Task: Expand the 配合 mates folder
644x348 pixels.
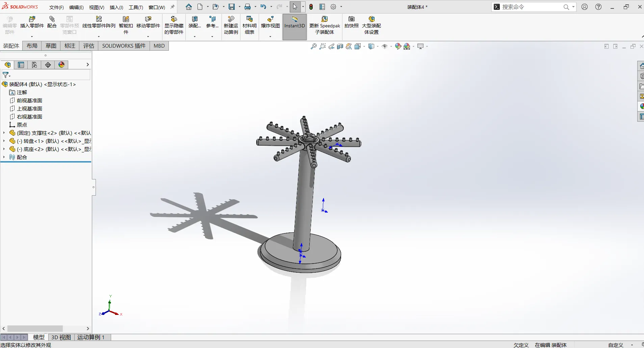Action: point(4,157)
